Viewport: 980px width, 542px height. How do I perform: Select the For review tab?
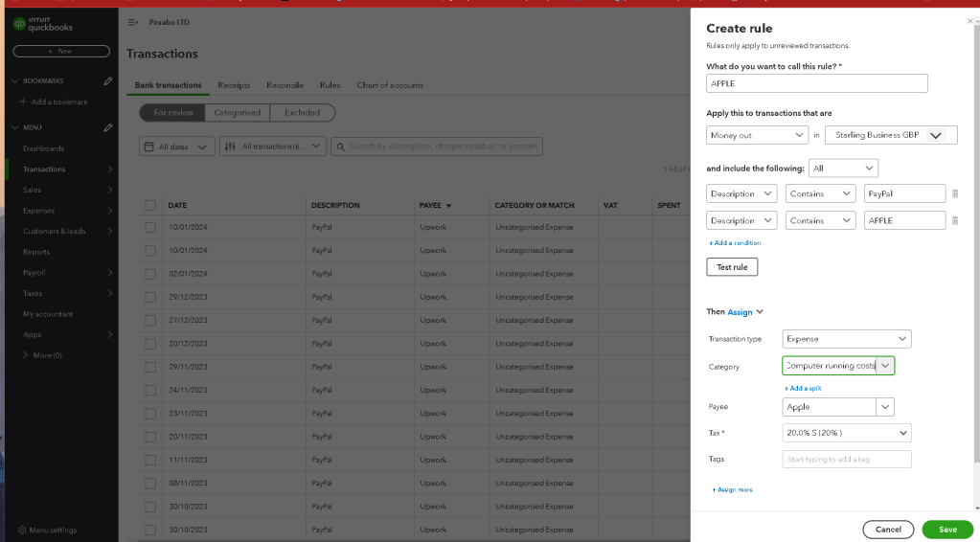tap(173, 113)
